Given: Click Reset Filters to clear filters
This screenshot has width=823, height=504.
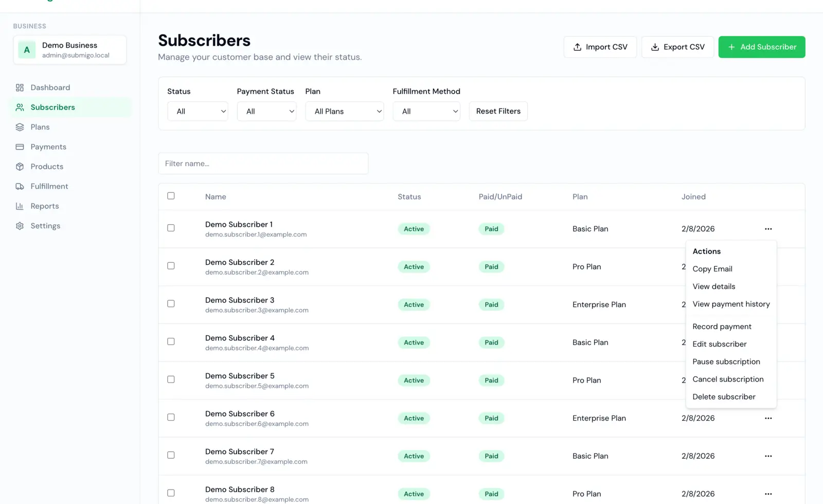Looking at the screenshot, I should click(497, 111).
